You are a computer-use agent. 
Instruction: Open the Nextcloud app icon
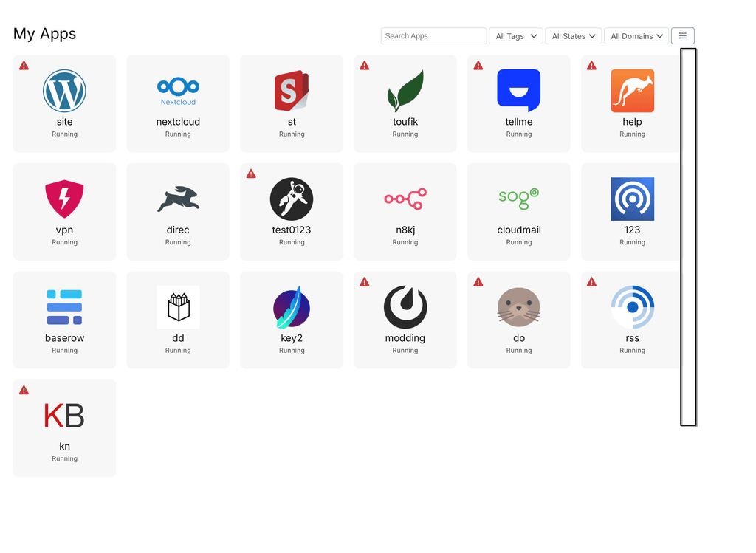click(x=178, y=91)
